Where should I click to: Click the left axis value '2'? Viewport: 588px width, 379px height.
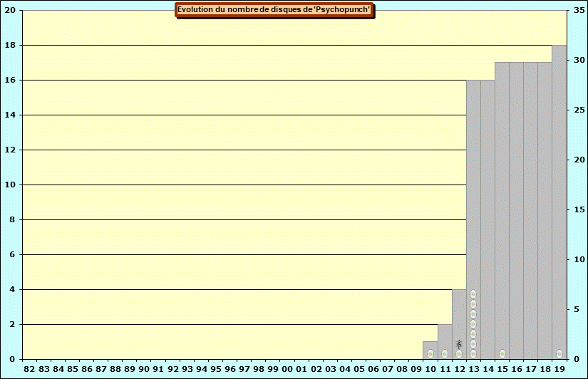pyautogui.click(x=12, y=324)
